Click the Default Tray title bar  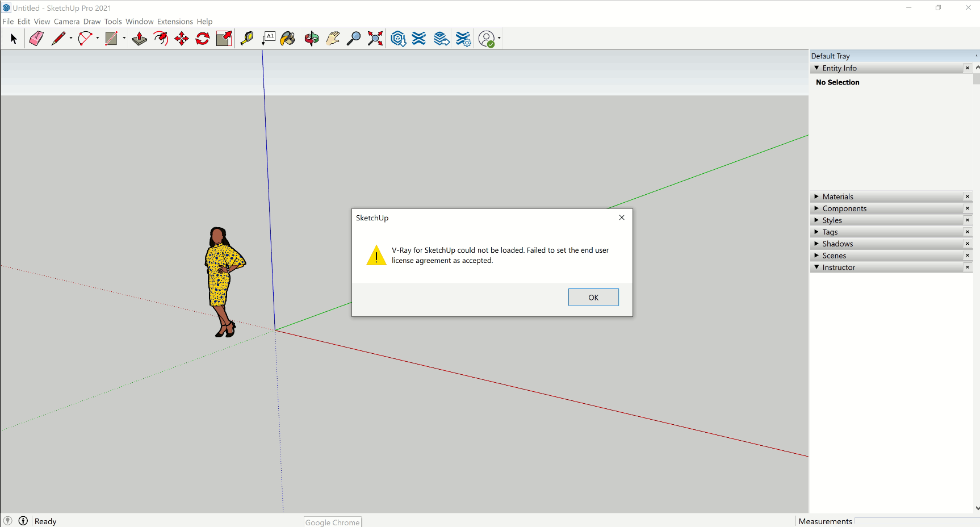894,56
